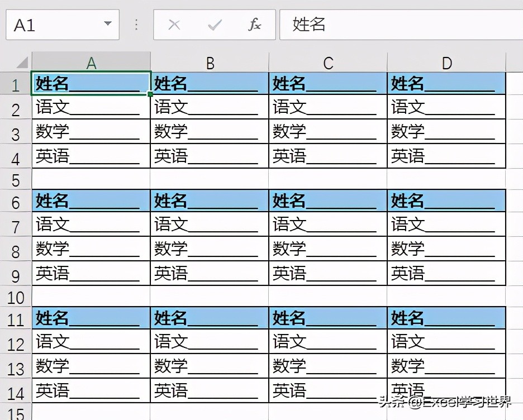The width and height of the screenshot is (523, 420).
Task: Click cell C3 containing 数学
Action: pyautogui.click(x=328, y=132)
